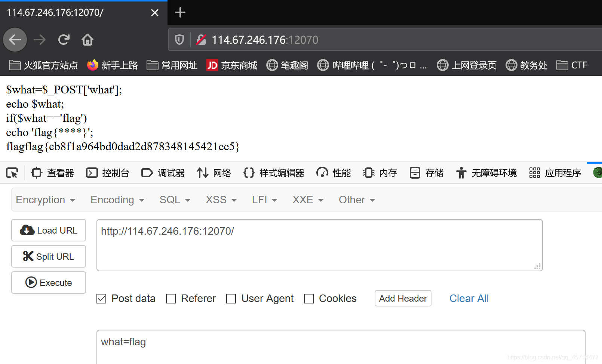Viewport: 602px width, 364px height.
Task: Expand the LFI dropdown menu
Action: click(x=265, y=200)
